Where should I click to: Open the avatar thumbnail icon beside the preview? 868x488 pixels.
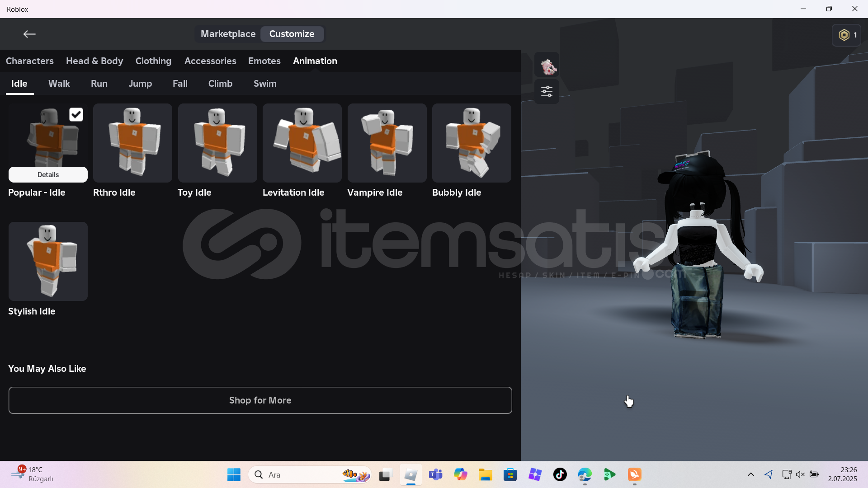point(547,66)
